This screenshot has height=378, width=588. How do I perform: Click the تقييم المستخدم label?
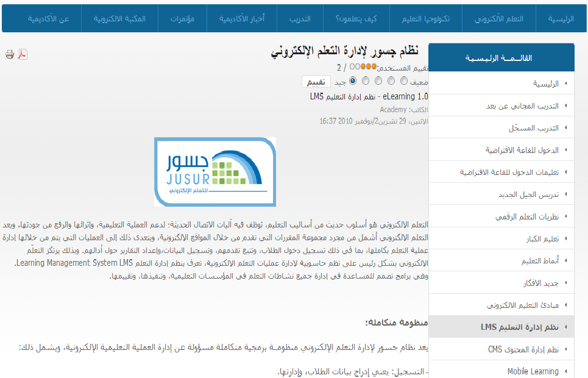pyautogui.click(x=402, y=68)
